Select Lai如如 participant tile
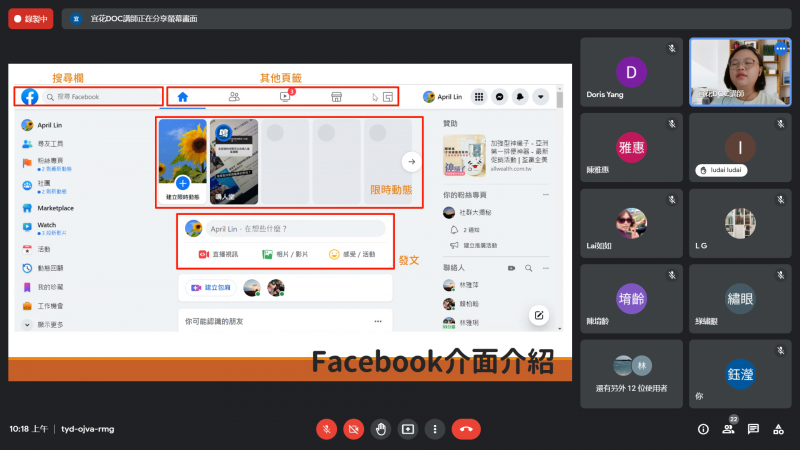 point(632,223)
